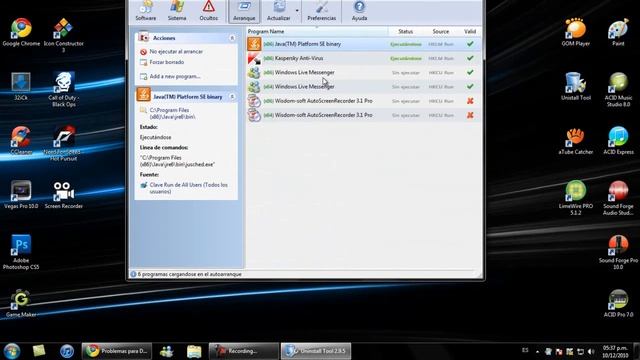Collapse the Acciones panel

coord(232,38)
